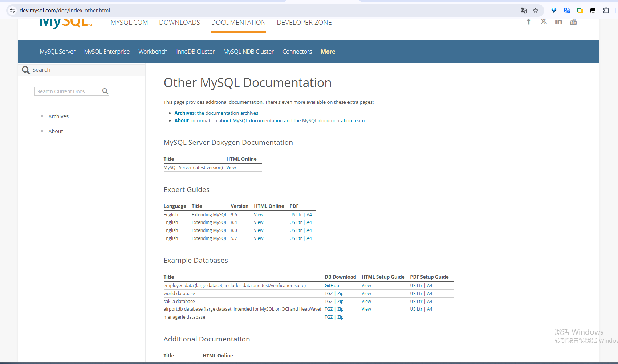Open the DEVELOPER ZONE navigation item
Screen dimensions: 618x364
[x=304, y=23]
